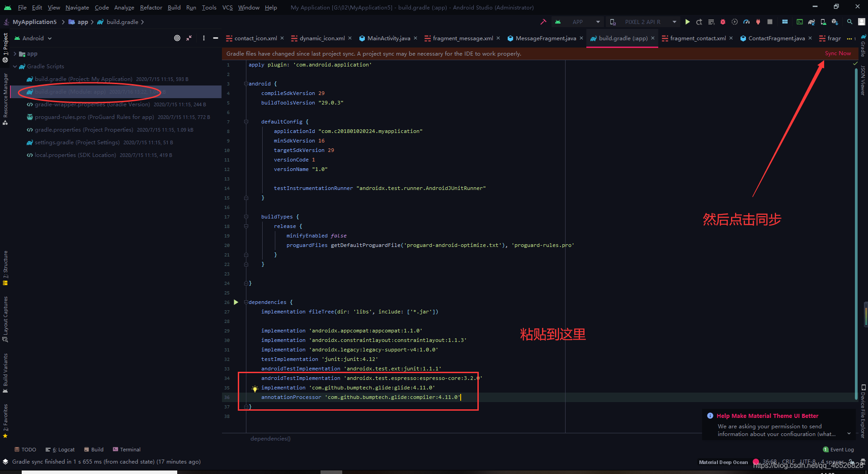The image size is (868, 474).
Task: Close the build.gradle (:app) tab
Action: coord(653,38)
